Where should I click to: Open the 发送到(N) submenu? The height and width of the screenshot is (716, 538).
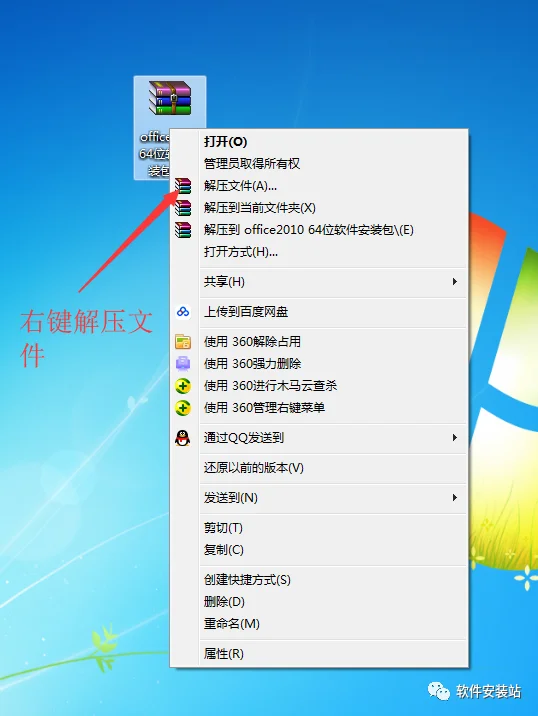pyautogui.click(x=319, y=498)
